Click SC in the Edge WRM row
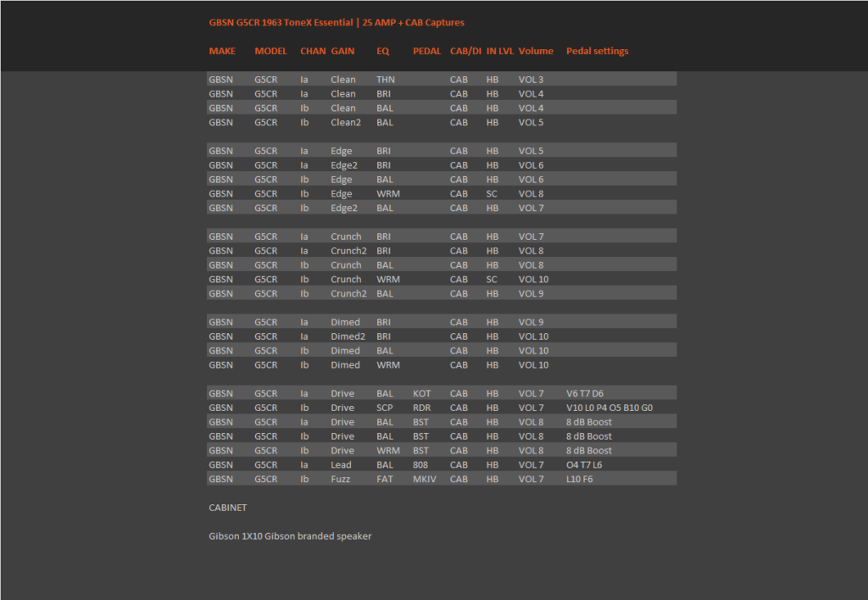This screenshot has height=600, width=868. coord(492,194)
